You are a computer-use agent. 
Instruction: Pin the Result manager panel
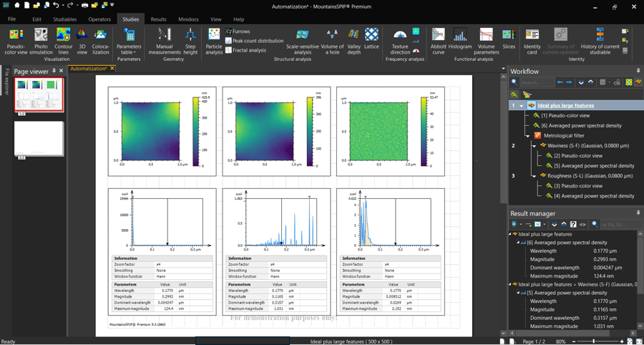(638, 213)
